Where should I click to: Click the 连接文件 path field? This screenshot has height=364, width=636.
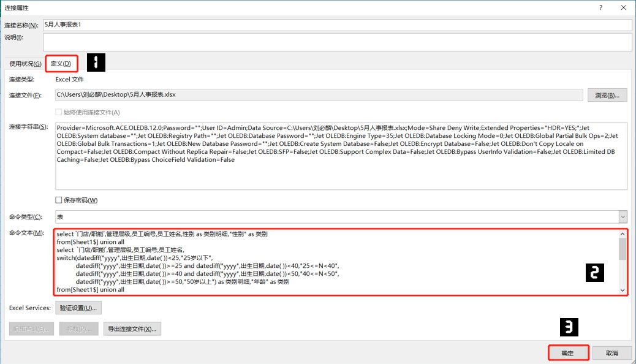pos(319,95)
